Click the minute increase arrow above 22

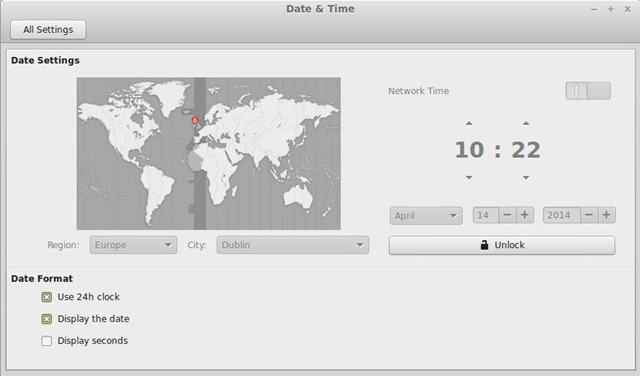point(526,123)
